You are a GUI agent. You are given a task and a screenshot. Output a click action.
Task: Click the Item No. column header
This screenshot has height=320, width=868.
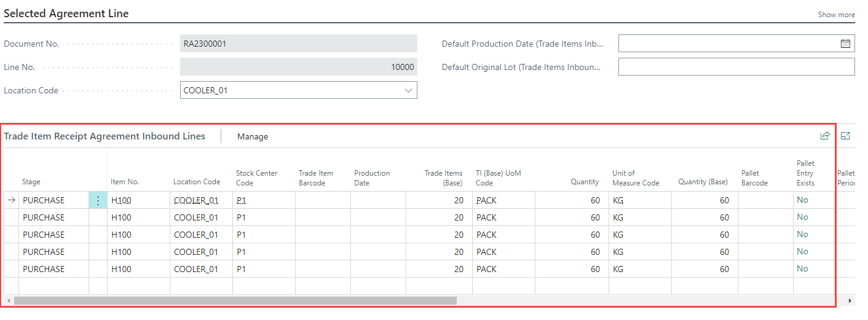click(x=125, y=182)
